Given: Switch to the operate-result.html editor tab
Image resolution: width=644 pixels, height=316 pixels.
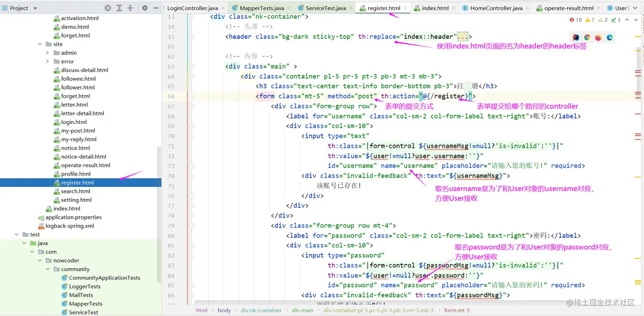Looking at the screenshot, I should click(569, 8).
